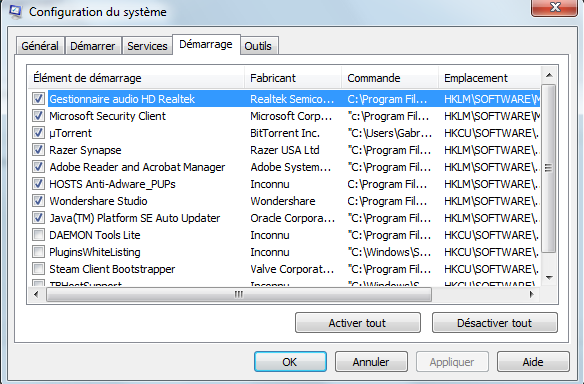Viewport: 584px width, 384px height.
Task: Click vertical scrollbar down arrow
Action: click(549, 277)
